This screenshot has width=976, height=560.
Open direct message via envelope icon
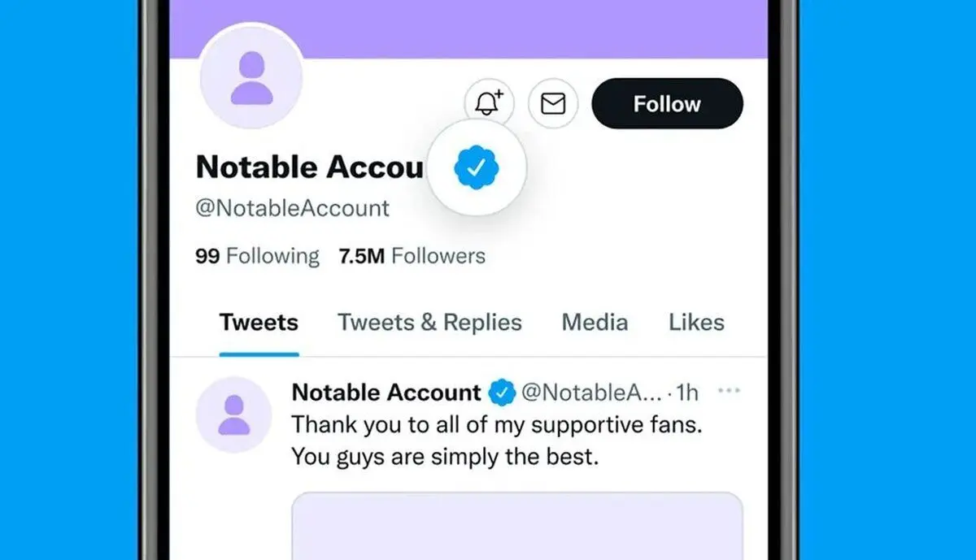pos(553,103)
